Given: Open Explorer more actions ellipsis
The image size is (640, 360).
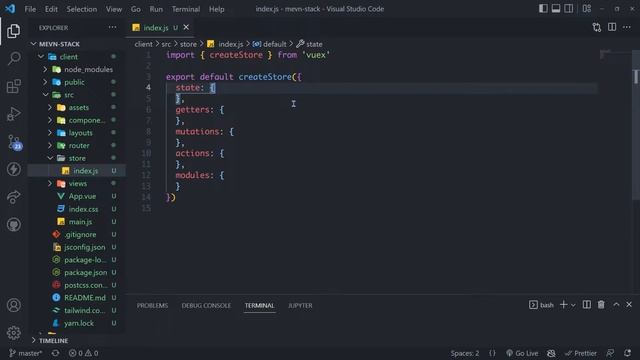Looking at the screenshot, I should [x=112, y=27].
